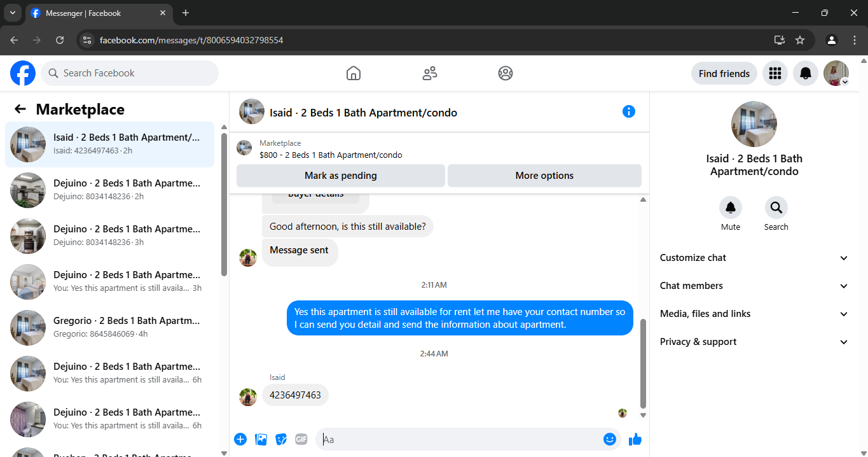Click Mark as pending button
Image resolution: width=868 pixels, height=457 pixels.
click(341, 176)
